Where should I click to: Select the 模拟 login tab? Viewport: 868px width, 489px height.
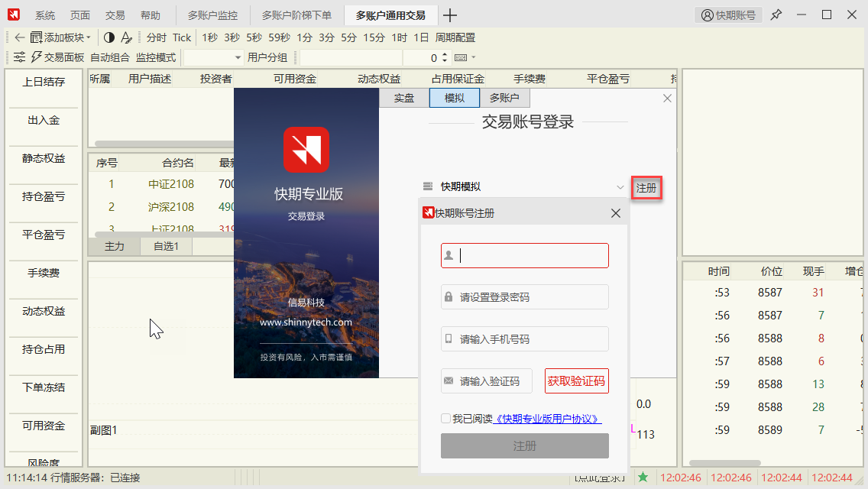point(455,98)
